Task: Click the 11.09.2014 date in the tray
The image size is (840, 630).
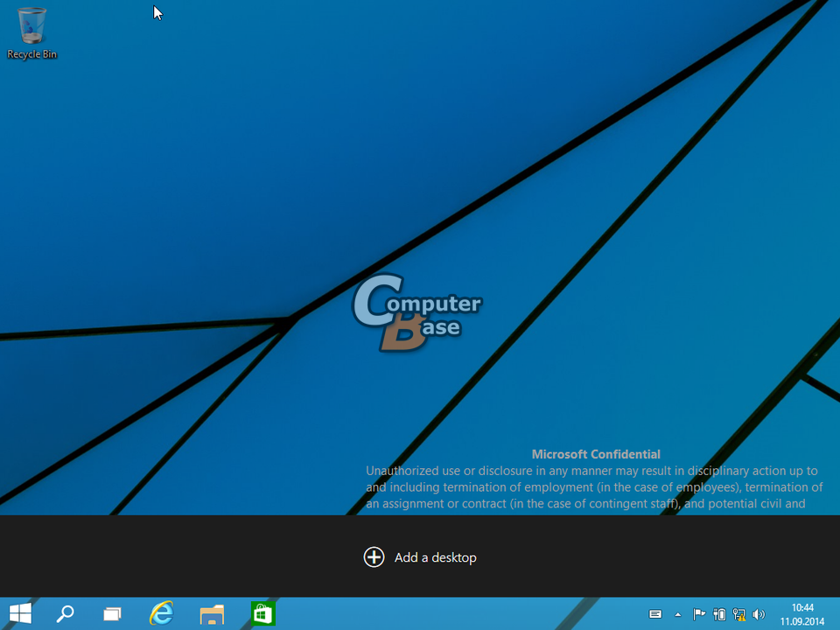Action: pyautogui.click(x=802, y=621)
